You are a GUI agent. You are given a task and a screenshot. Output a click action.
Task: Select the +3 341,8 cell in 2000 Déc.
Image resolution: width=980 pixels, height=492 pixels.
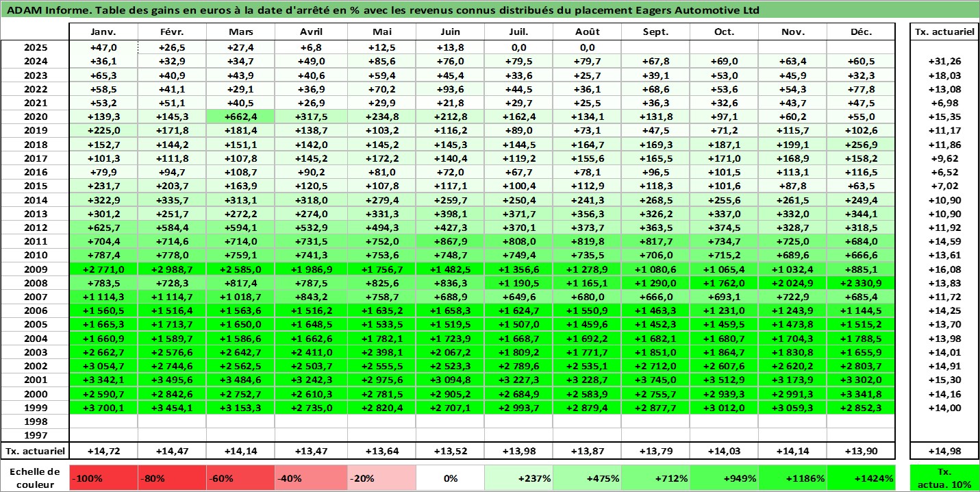pos(861,394)
